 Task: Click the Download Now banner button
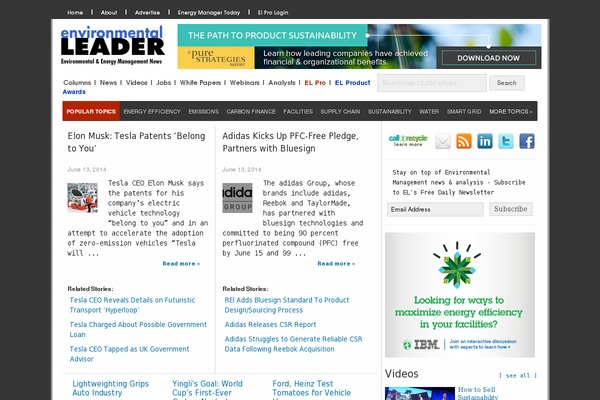pos(489,58)
